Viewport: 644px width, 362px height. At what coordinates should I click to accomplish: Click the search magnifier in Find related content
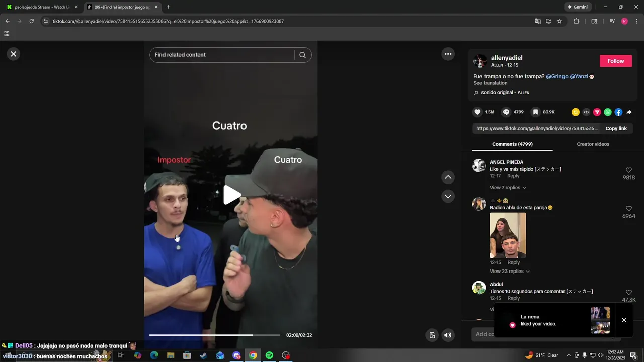tap(302, 55)
